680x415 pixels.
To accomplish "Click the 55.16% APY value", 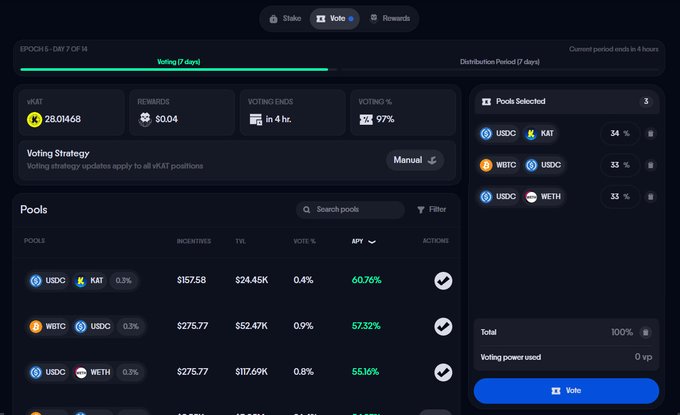I will 365,372.
